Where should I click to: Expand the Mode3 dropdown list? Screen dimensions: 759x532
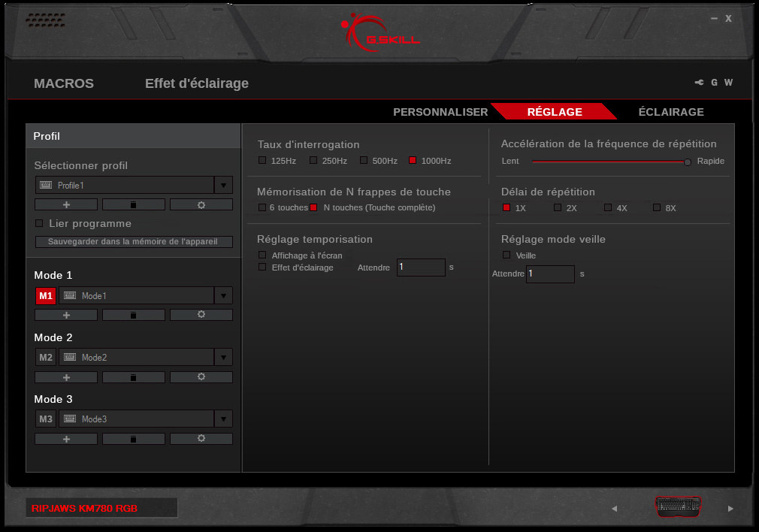pos(223,419)
